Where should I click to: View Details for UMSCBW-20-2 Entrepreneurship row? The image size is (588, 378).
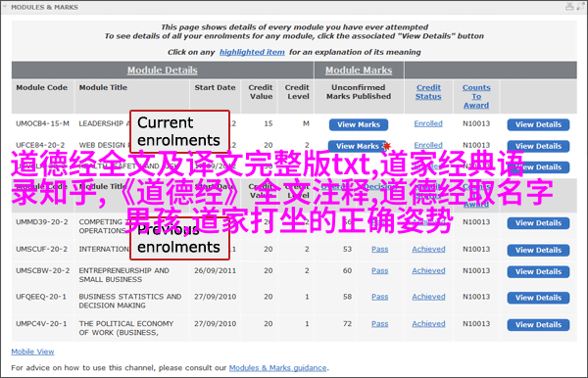coord(538,271)
